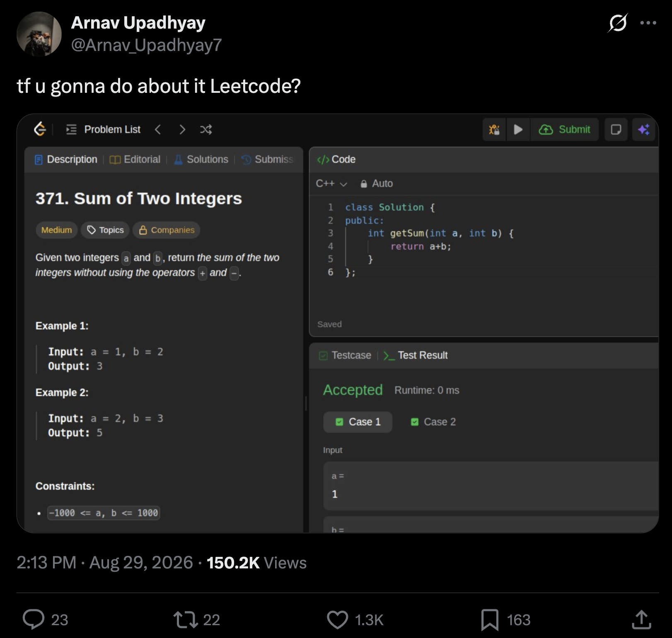Click the 150.2K Views count
The height and width of the screenshot is (638, 672).
point(257,563)
